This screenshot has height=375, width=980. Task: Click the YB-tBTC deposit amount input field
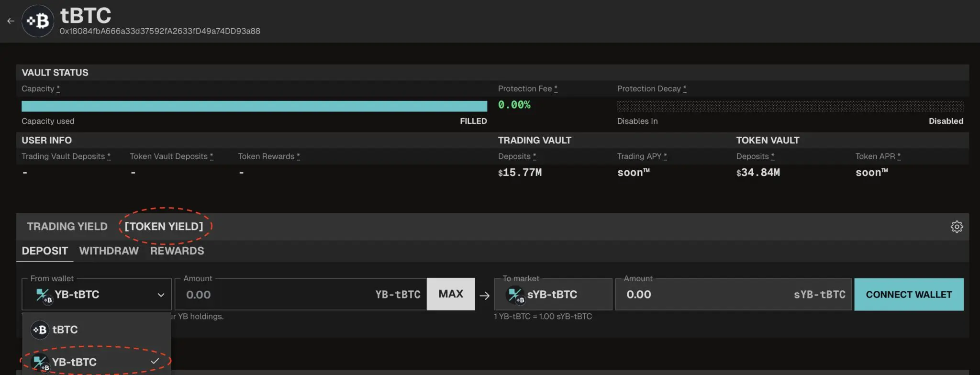(x=278, y=295)
